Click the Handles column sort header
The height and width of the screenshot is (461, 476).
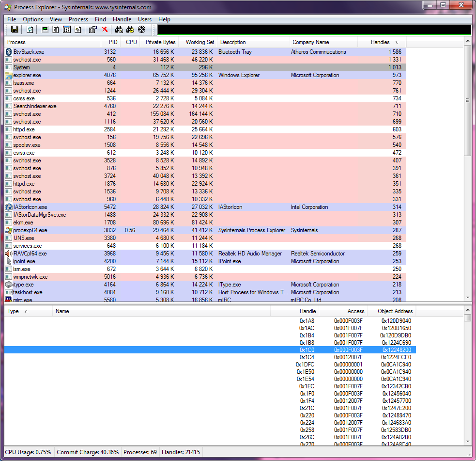pos(382,42)
